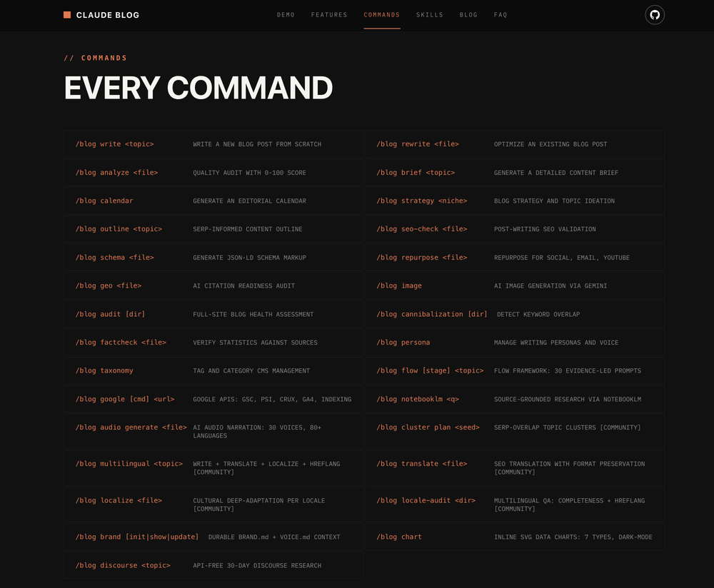Click 'Quality audit with 0-100 score' description
Screen dimensions: 714x588
click(249, 173)
